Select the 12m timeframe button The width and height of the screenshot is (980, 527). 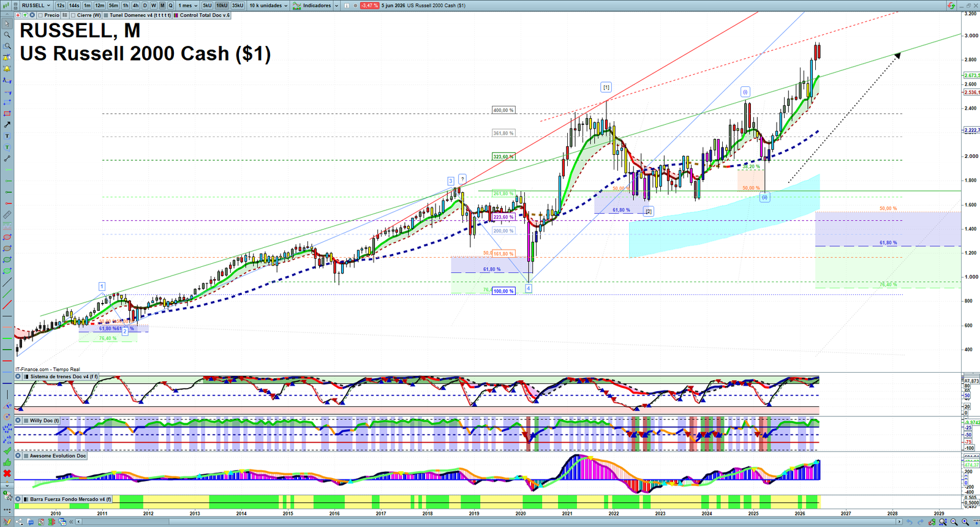tap(99, 6)
